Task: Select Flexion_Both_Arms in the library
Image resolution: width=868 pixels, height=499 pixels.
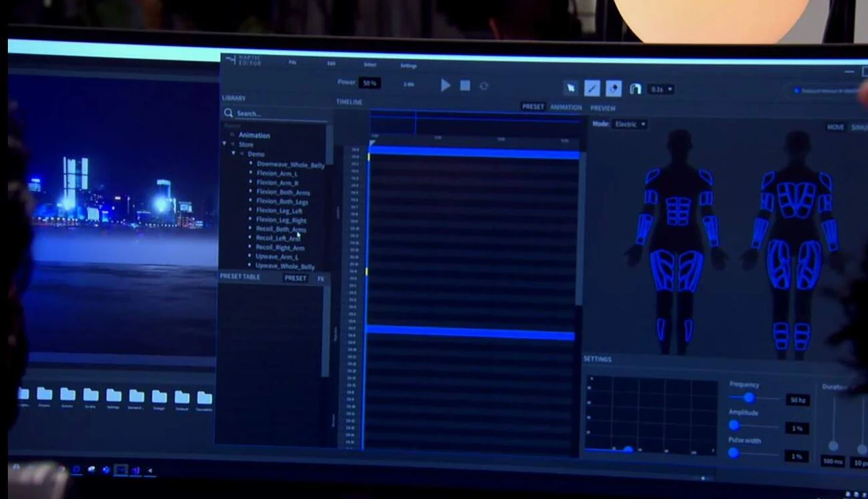Action: [x=283, y=193]
